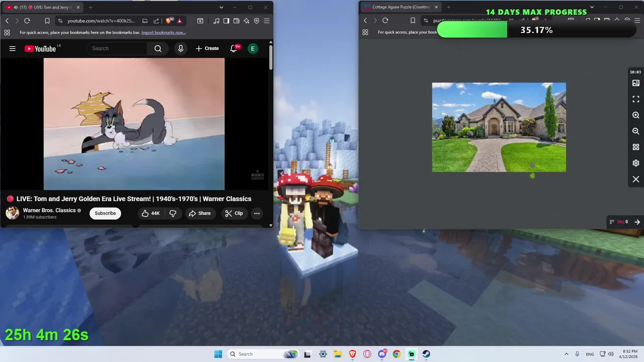Click the YouTube logo
The image size is (644, 362).
click(x=40, y=48)
